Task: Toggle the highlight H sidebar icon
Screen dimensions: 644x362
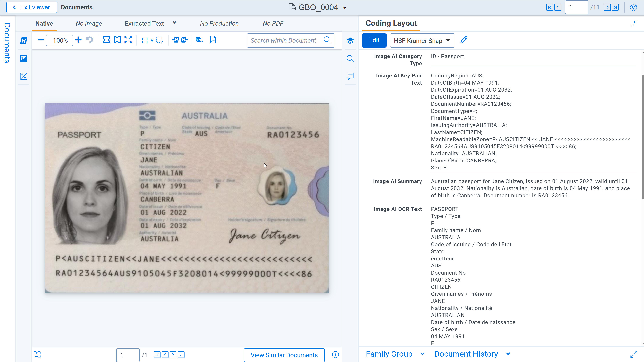Action: (x=24, y=41)
